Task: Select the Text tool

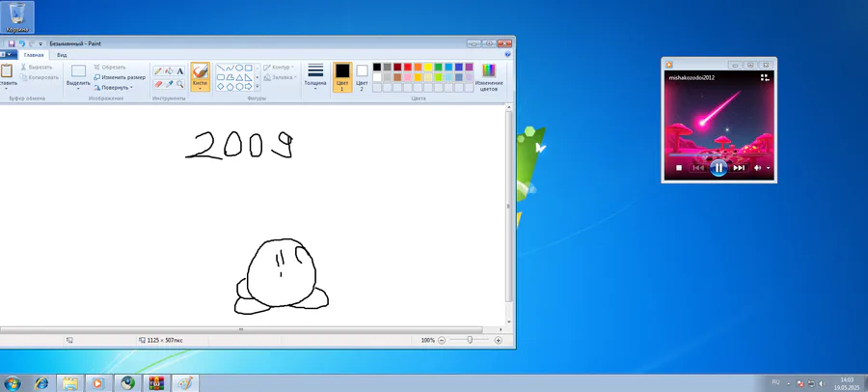Action: pos(180,71)
